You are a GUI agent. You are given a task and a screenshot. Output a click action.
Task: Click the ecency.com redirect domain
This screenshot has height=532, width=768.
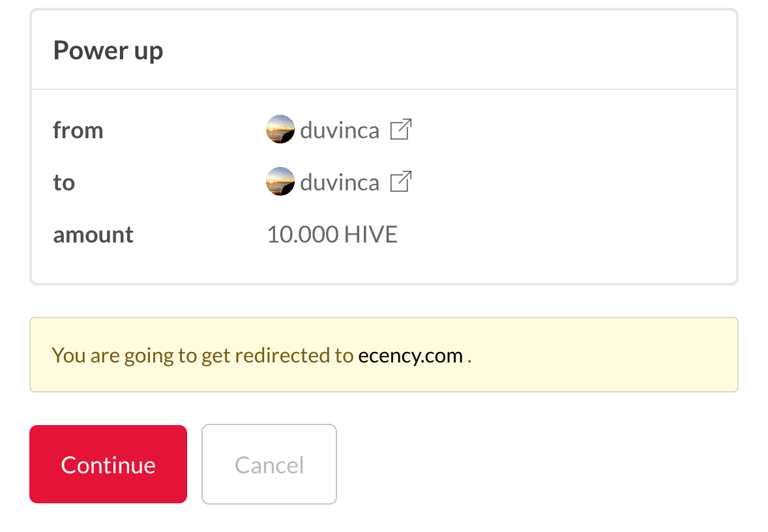point(411,355)
